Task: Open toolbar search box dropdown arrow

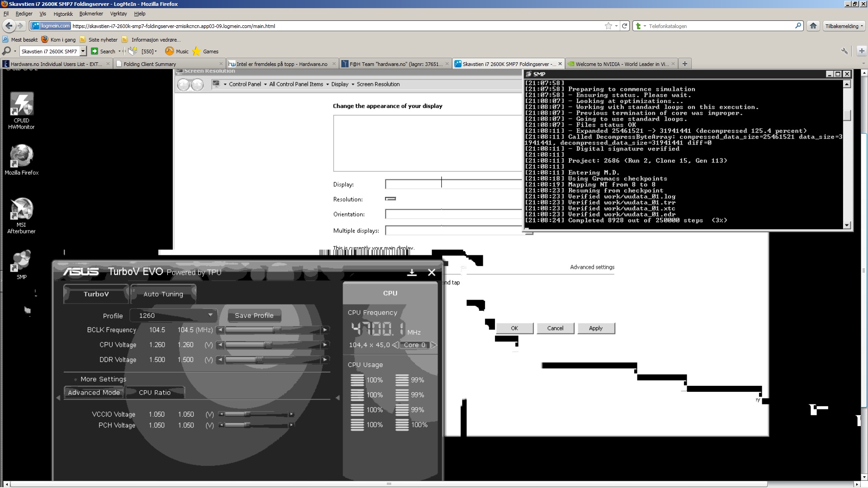Action: coord(83,51)
